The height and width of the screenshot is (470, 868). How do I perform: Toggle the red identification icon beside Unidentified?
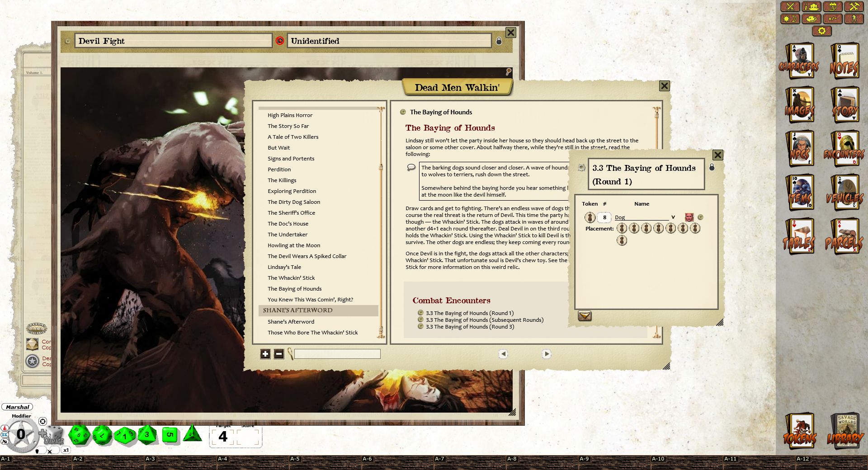tap(280, 41)
